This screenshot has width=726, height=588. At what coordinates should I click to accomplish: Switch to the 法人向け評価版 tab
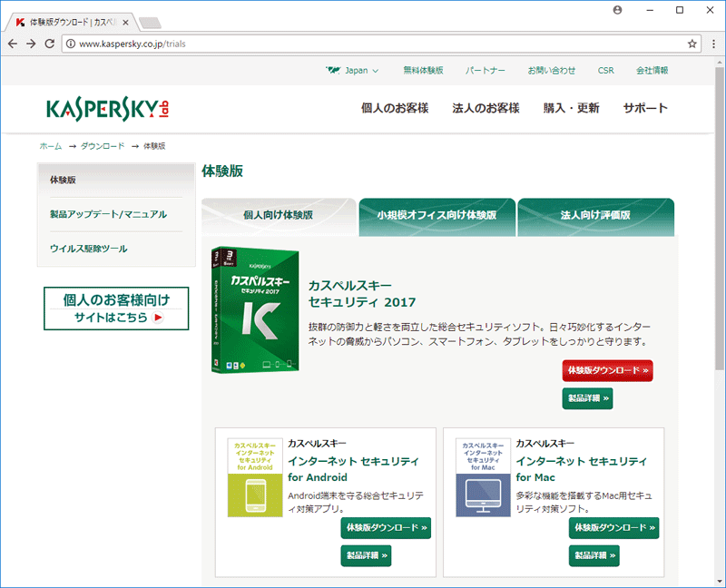point(596,215)
